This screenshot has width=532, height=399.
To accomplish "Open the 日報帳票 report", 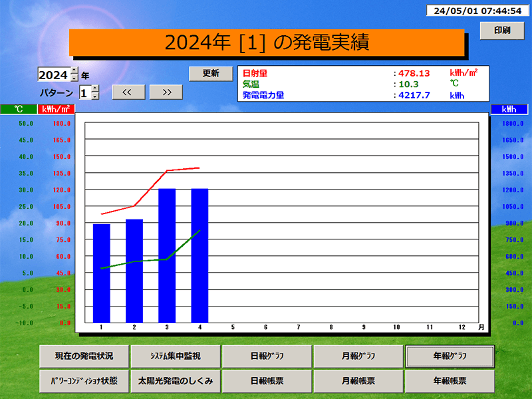I will pos(267,381).
